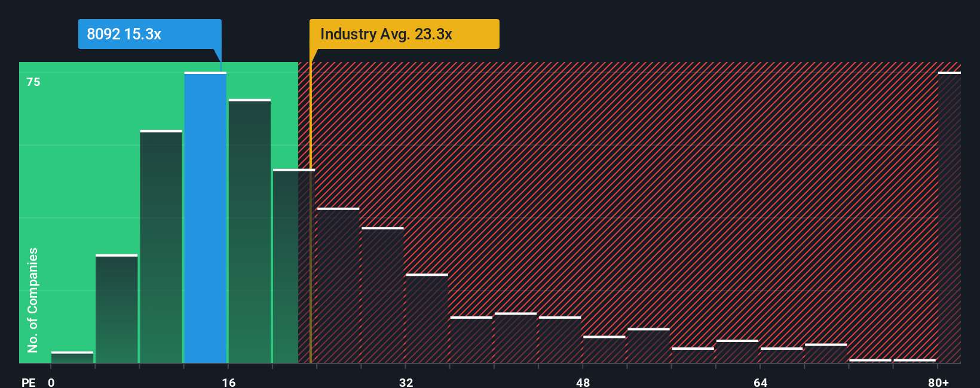Click the x-axis label 16

tap(229, 382)
